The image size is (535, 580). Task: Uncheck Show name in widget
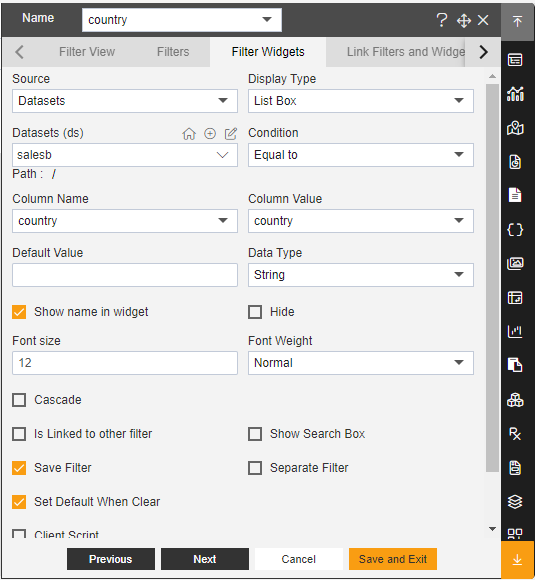pos(19,312)
